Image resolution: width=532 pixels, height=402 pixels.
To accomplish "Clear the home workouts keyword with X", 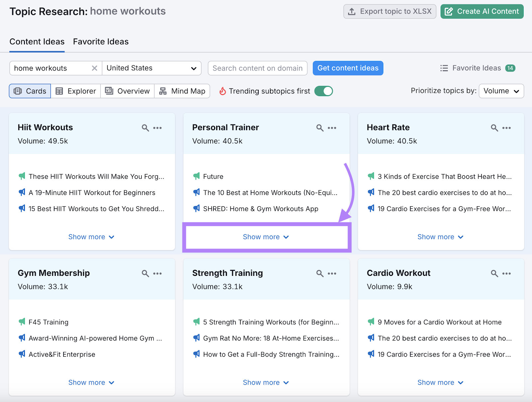I will tap(94, 68).
